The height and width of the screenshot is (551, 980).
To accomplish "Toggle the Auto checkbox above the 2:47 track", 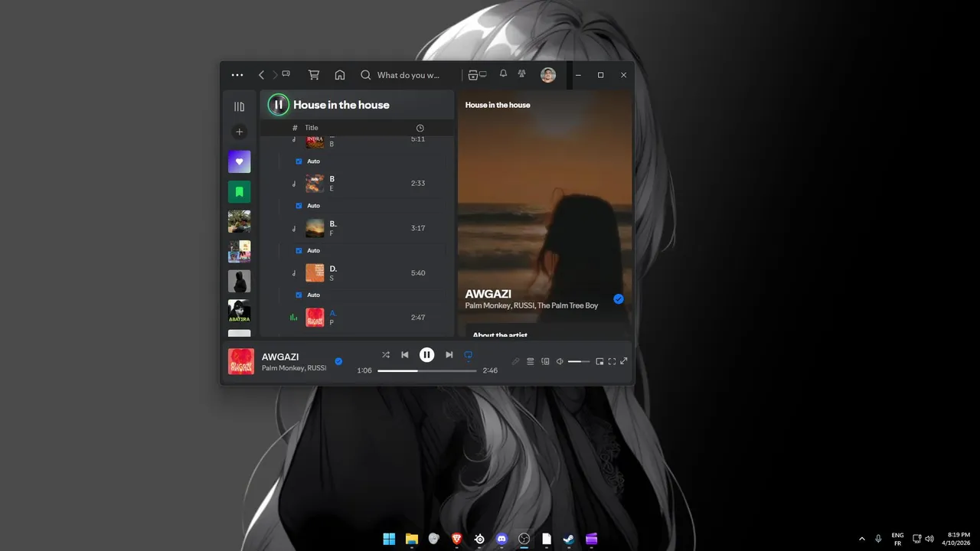I will [x=299, y=295].
